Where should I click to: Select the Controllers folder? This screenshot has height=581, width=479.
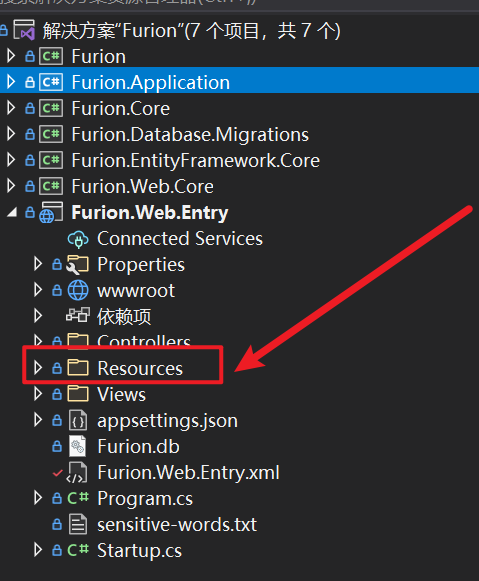pyautogui.click(x=144, y=341)
